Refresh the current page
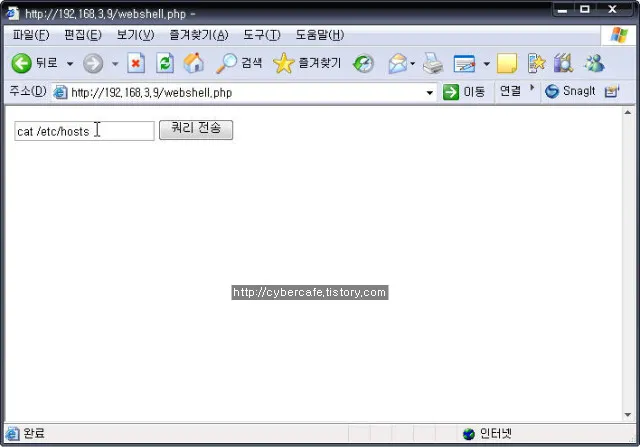This screenshot has height=447, width=640. 165,63
